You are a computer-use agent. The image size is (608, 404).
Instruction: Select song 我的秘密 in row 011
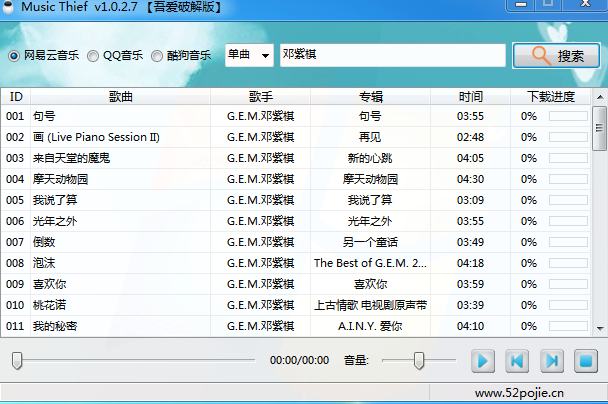pyautogui.click(x=55, y=326)
